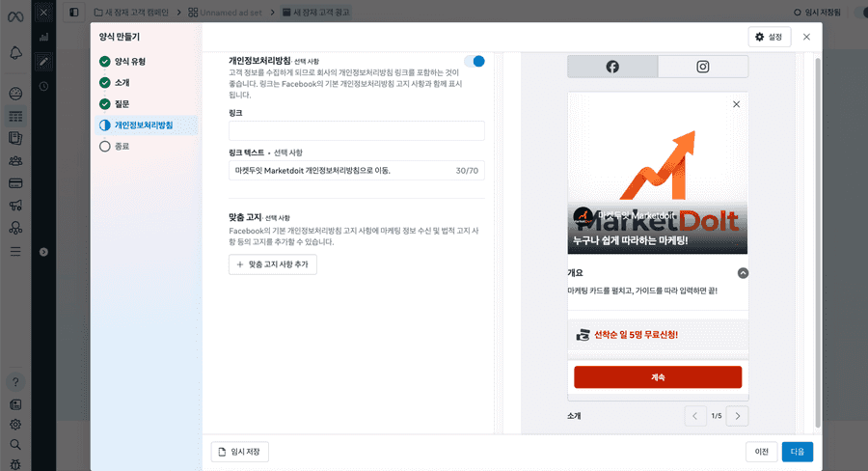Open audiences people icon
This screenshot has width=868, height=471.
[15, 161]
